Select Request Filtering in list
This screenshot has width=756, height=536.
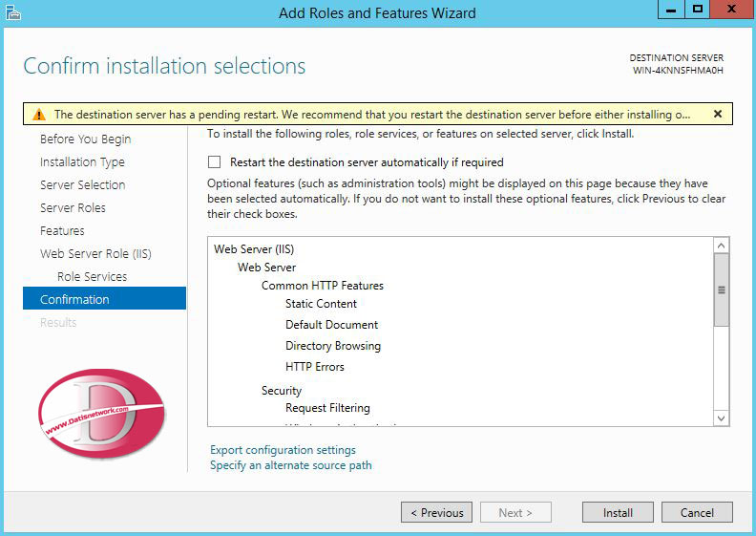[x=327, y=408]
